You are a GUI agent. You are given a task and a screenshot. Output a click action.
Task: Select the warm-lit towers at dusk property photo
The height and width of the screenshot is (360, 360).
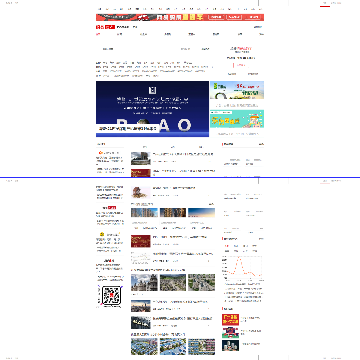pyautogui.click(x=173, y=212)
